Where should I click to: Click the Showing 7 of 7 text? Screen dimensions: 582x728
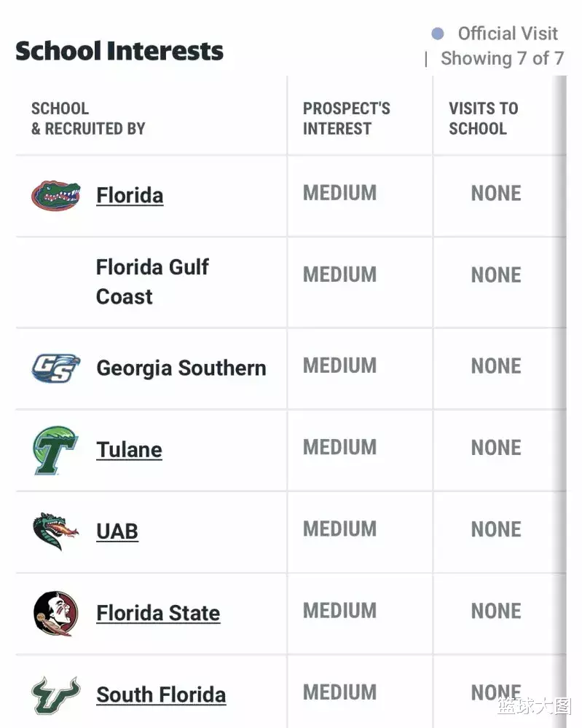(x=502, y=58)
